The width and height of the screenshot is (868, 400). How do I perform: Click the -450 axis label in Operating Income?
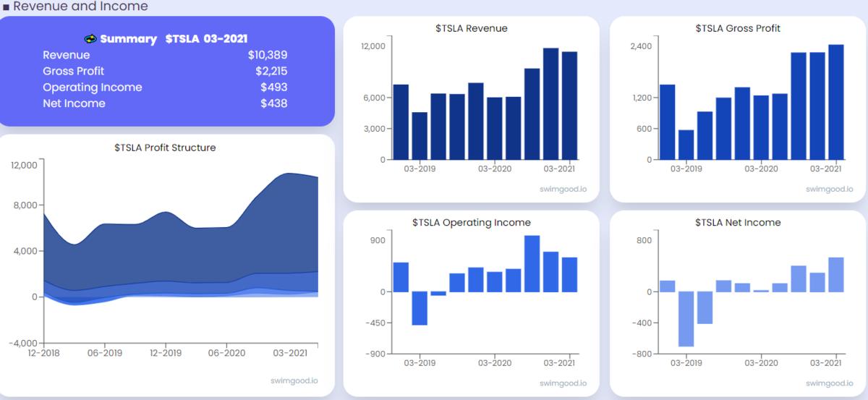(x=375, y=323)
